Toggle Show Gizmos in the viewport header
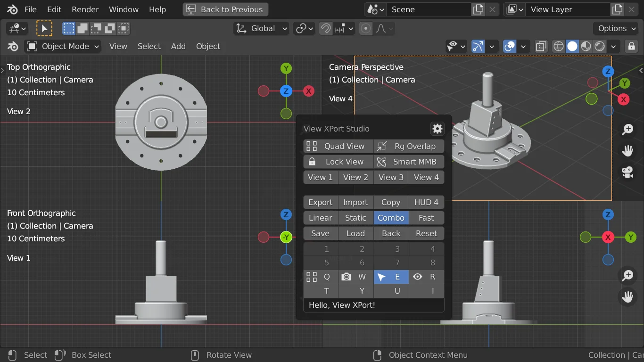 pos(478,46)
